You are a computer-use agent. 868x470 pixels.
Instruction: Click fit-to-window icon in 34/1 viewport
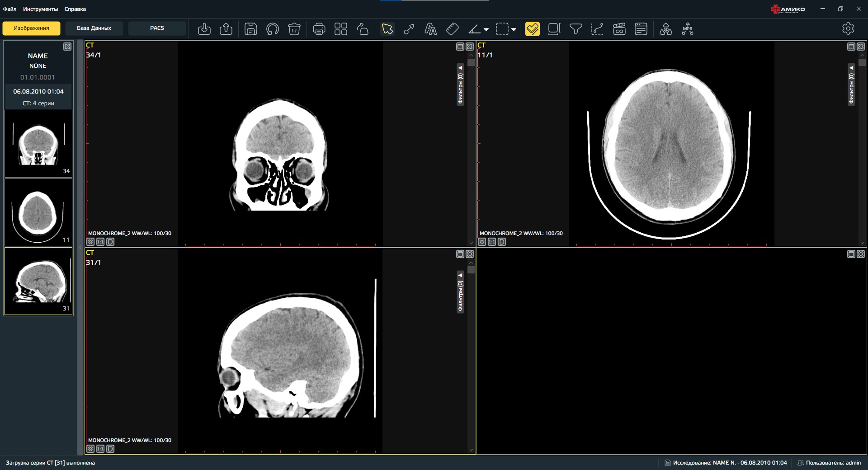[90, 242]
